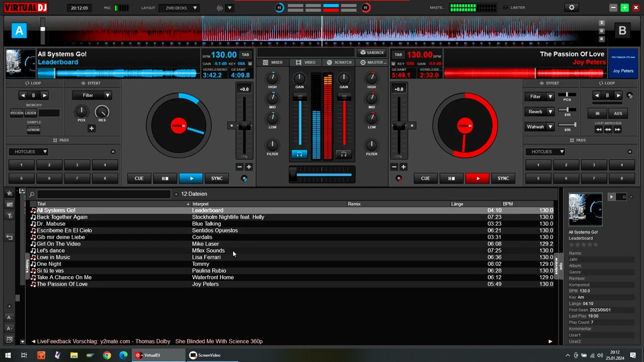Viewport: 644px width, 362px height.
Task: Toggle headphone cue for left channel
Action: pyautogui.click(x=299, y=154)
